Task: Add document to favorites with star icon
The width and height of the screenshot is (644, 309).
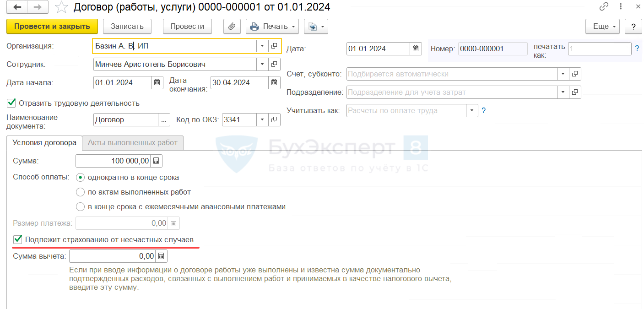Action: tap(60, 7)
